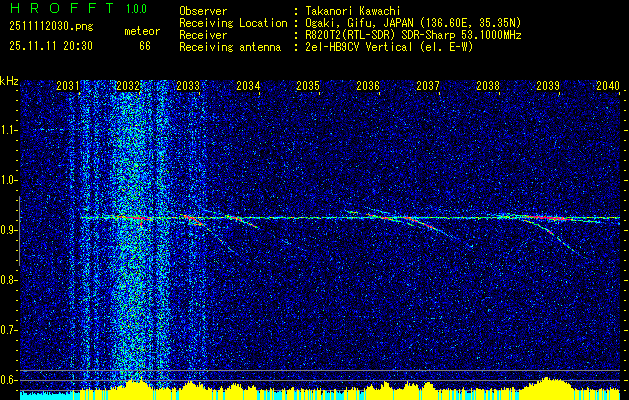Click the grey vertical range bar beside 0.9 kHz
This screenshot has height=400, width=629.
click(x=19, y=231)
